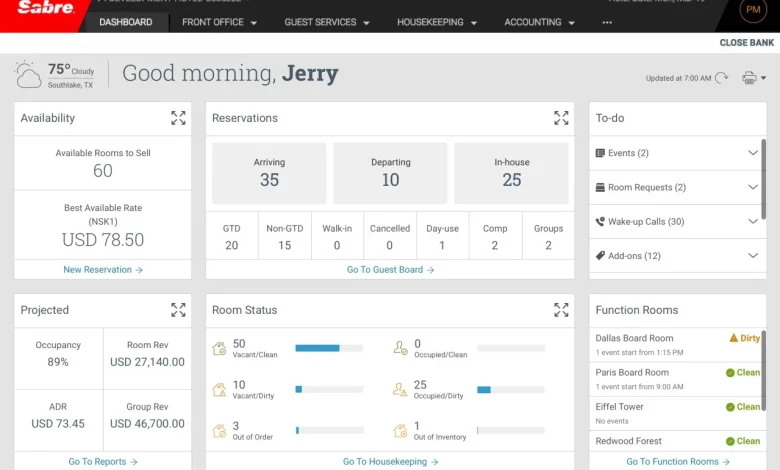Click the Groups 2 cell

[548, 236]
